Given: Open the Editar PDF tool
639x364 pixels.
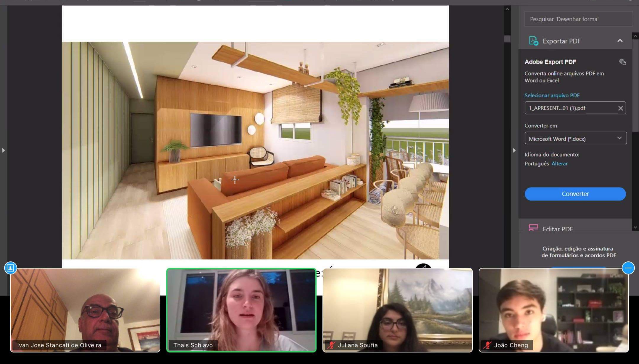Looking at the screenshot, I should coord(557,228).
